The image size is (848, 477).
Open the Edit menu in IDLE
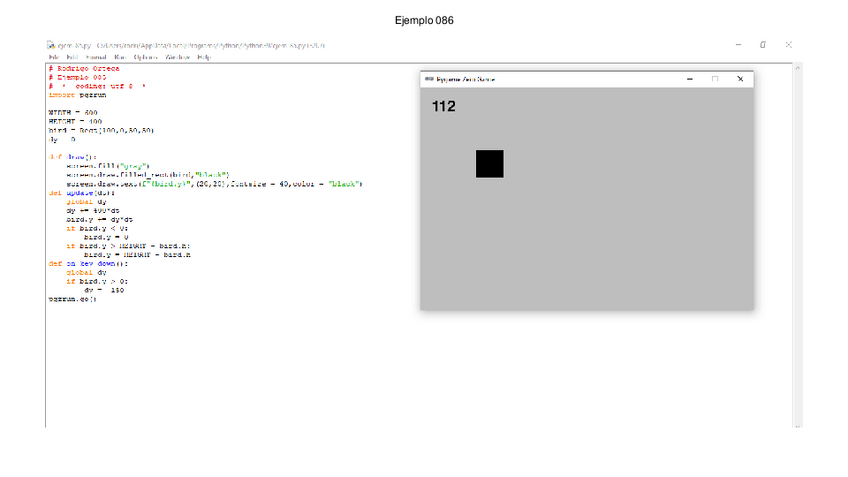72,57
